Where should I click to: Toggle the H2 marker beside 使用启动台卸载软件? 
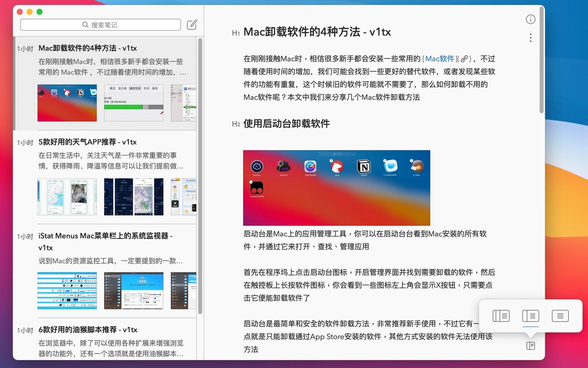pyautogui.click(x=236, y=124)
